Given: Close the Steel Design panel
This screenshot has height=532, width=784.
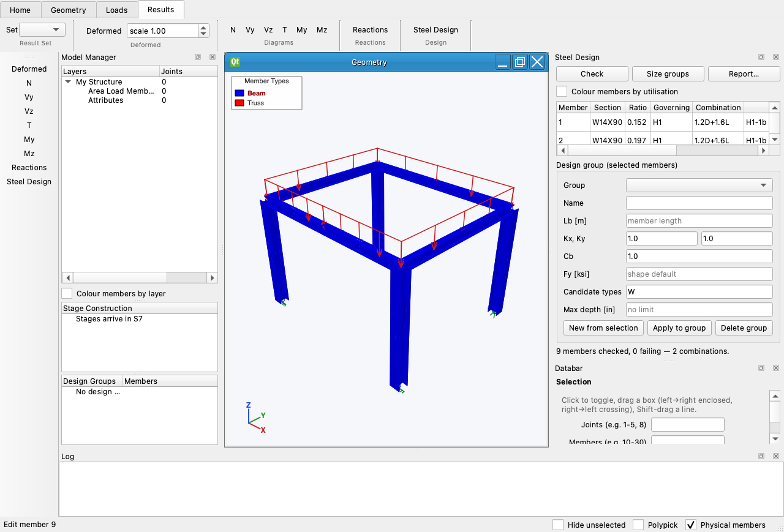Looking at the screenshot, I should (x=775, y=57).
